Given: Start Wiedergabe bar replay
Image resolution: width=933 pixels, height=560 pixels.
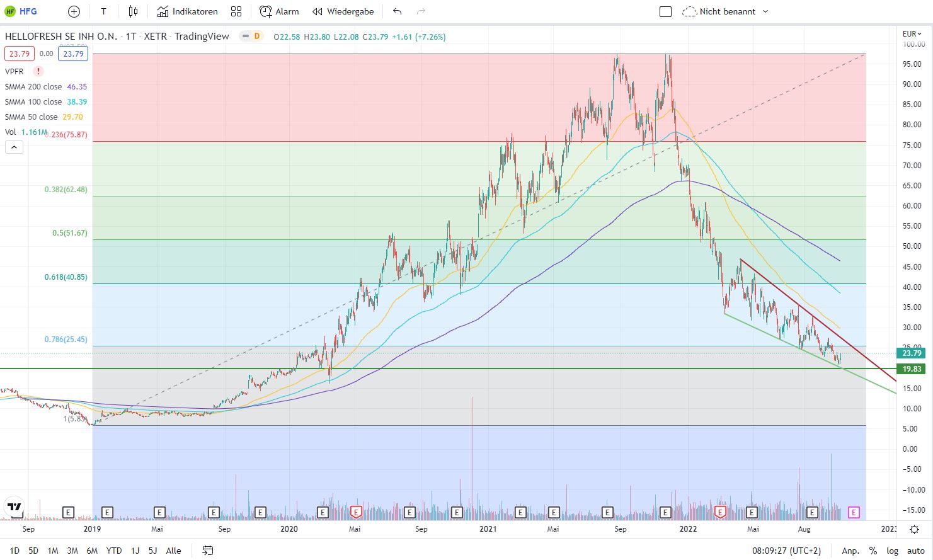Looking at the screenshot, I should 343,11.
